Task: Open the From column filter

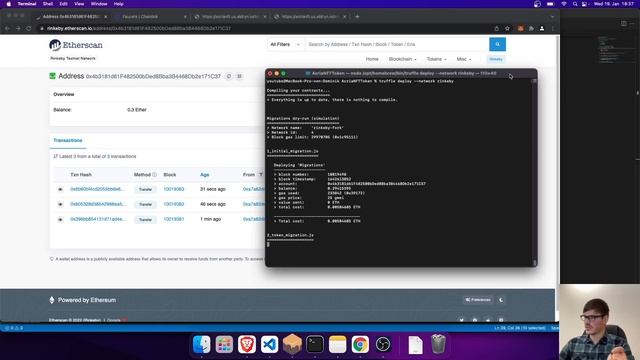Action: pyautogui.click(x=261, y=175)
